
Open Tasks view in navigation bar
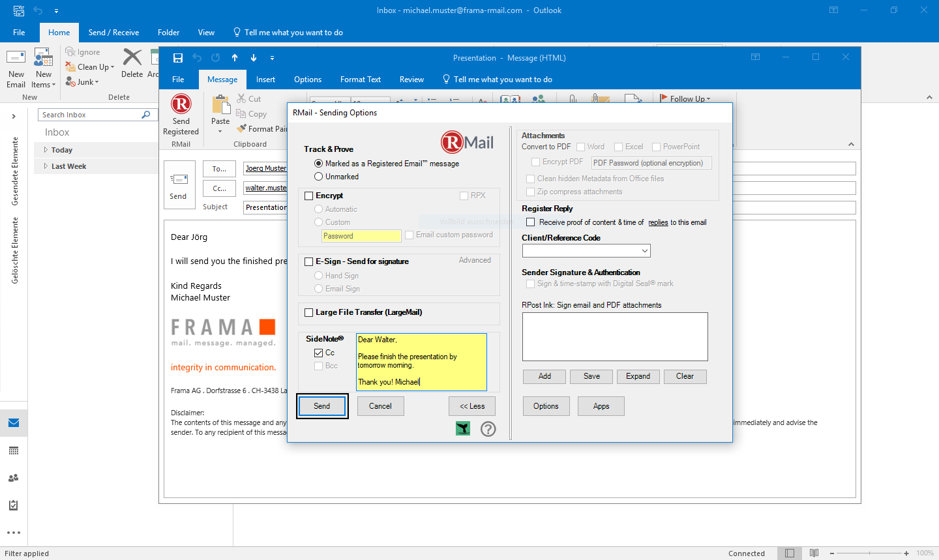[14, 505]
